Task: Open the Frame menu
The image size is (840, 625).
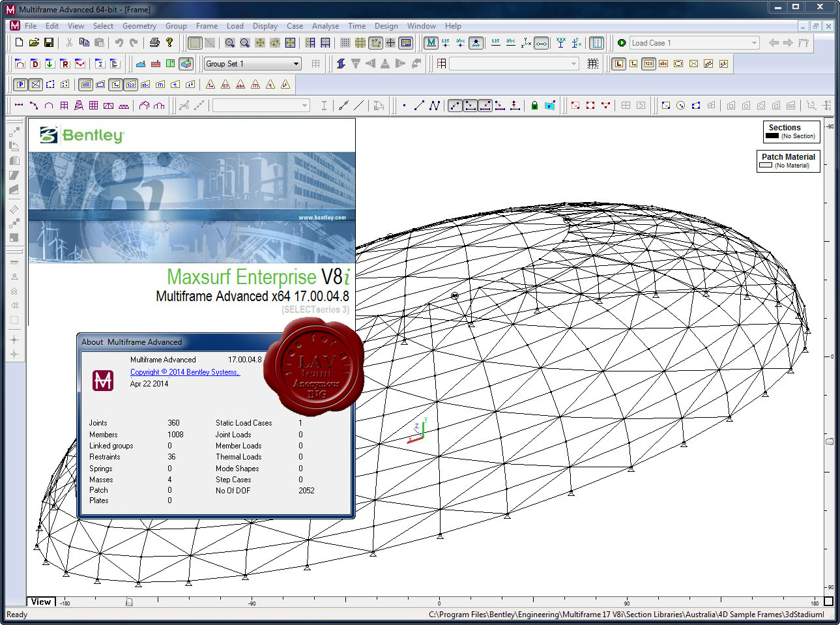Action: 207,26
